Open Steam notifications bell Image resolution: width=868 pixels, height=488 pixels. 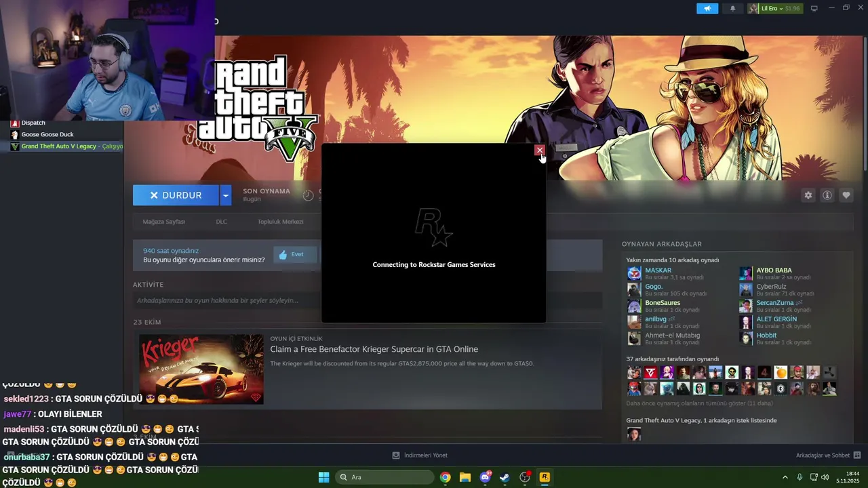pos(732,8)
